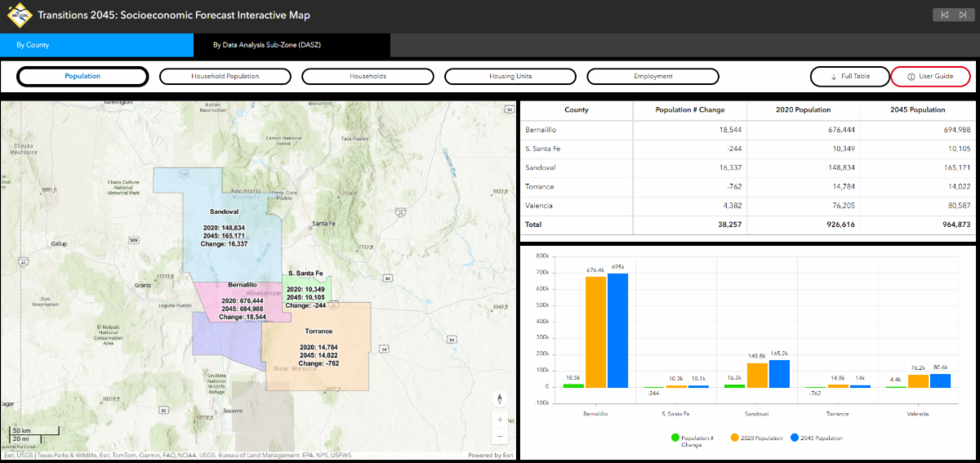980x463 pixels.
Task: Zoom out on the map
Action: [x=500, y=435]
